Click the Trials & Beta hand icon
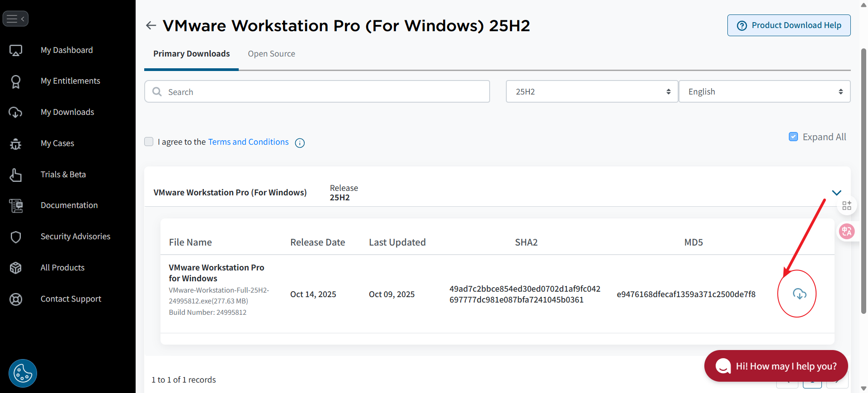The image size is (868, 393). [16, 175]
